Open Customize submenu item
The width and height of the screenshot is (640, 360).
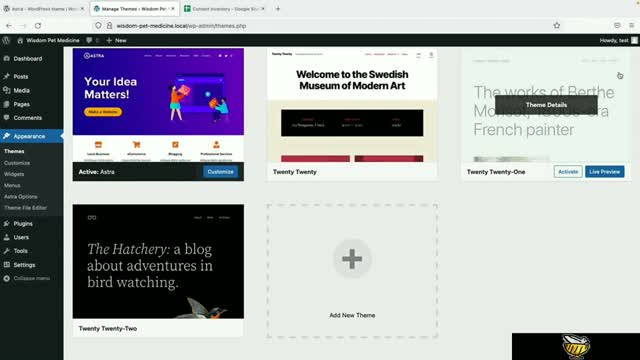tap(17, 163)
